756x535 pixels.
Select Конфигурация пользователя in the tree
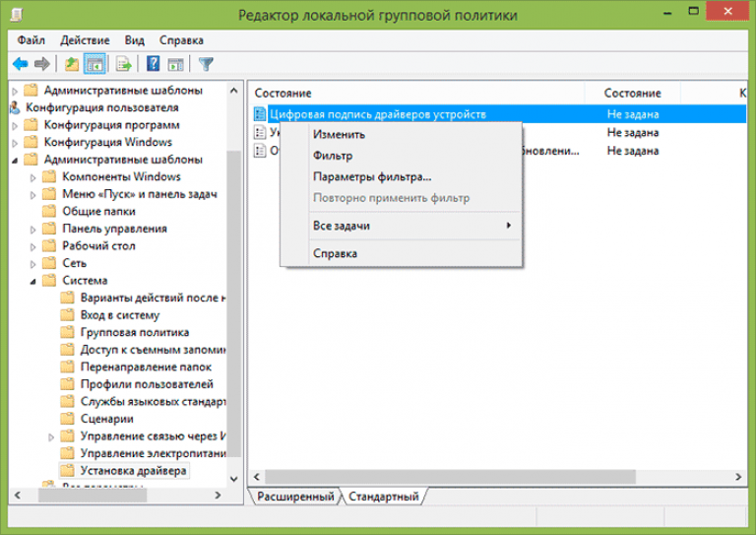(101, 107)
